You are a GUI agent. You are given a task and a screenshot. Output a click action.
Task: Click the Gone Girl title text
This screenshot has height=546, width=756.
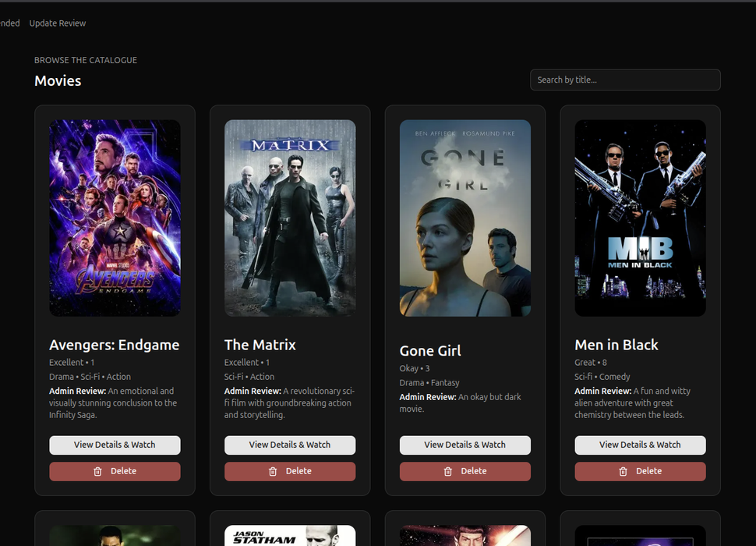point(430,351)
